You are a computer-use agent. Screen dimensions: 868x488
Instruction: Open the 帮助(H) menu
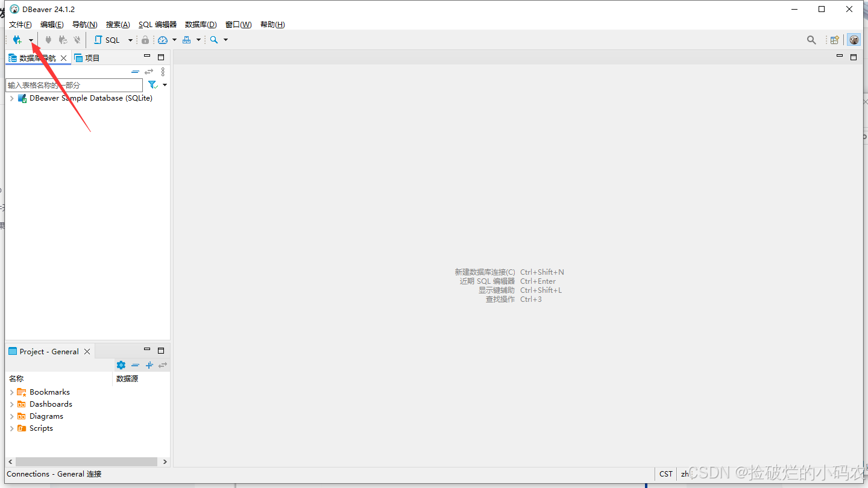click(272, 24)
